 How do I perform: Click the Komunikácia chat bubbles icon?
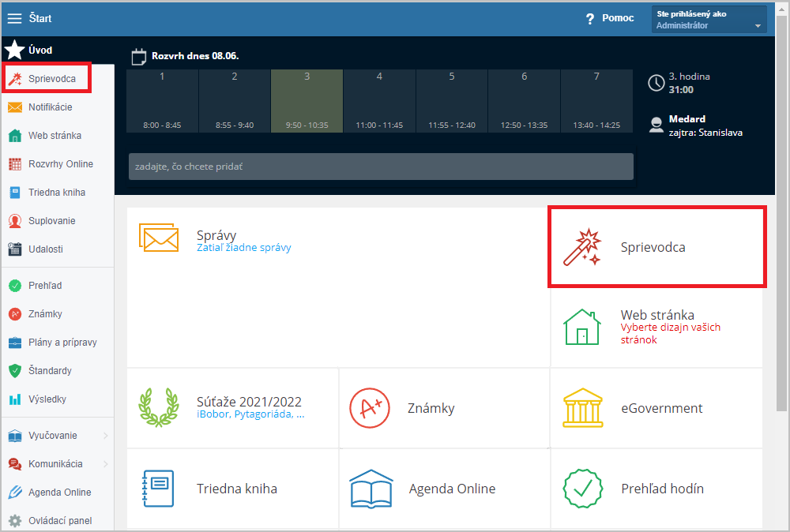pyautogui.click(x=15, y=464)
